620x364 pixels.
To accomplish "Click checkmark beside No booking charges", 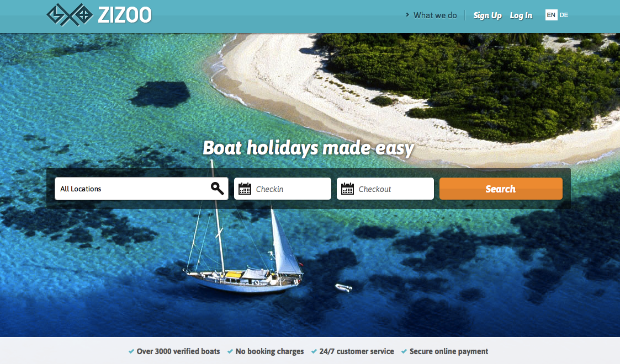I will (230, 351).
